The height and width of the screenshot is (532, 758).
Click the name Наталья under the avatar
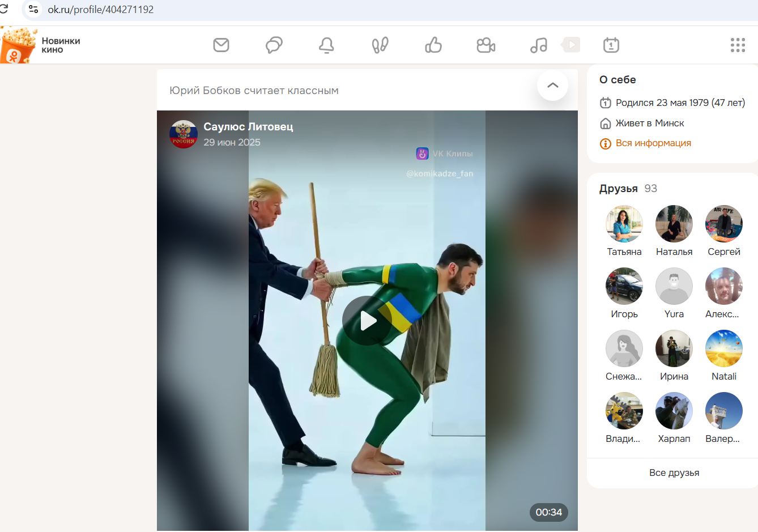pyautogui.click(x=674, y=252)
